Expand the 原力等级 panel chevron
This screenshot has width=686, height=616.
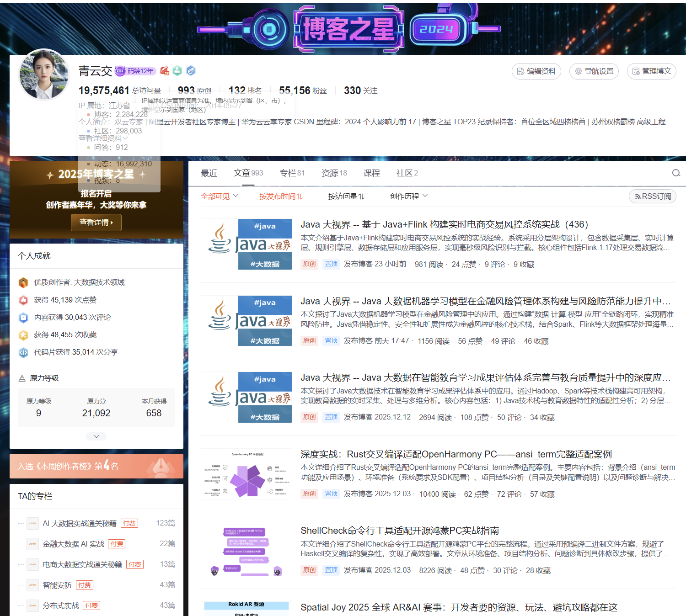pos(96,436)
